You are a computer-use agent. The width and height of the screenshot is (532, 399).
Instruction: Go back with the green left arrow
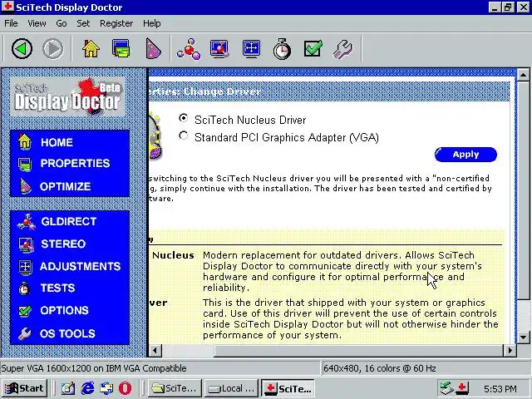[22, 49]
